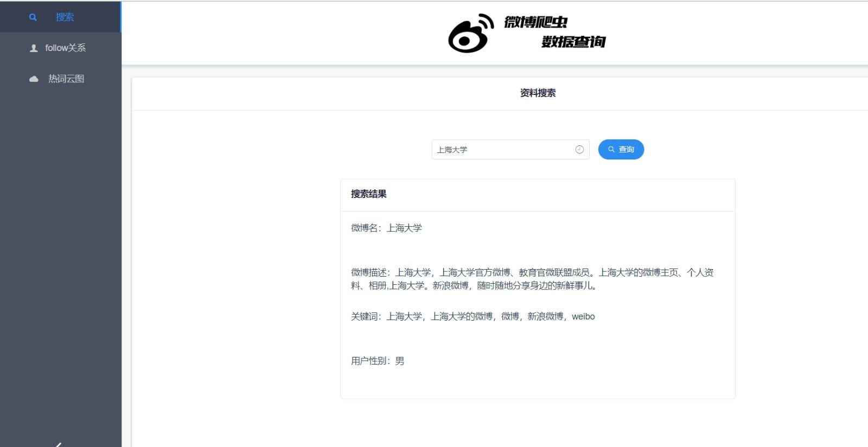Viewport: 868px width, 447px height.
Task: Open the follow关系 sidebar menu item
Action: pos(60,48)
